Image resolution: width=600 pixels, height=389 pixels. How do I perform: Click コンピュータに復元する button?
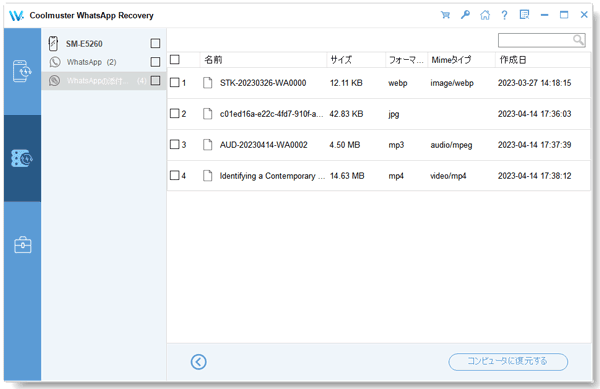508,361
